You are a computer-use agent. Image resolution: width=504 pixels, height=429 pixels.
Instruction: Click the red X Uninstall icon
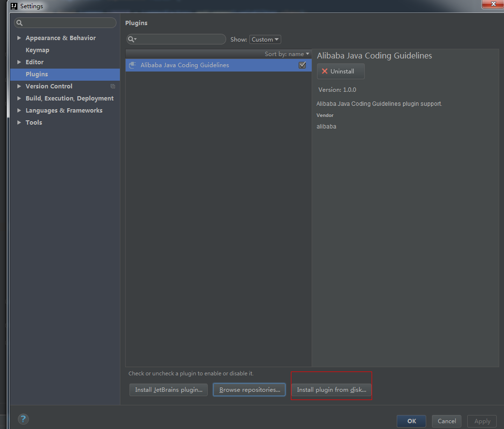325,71
